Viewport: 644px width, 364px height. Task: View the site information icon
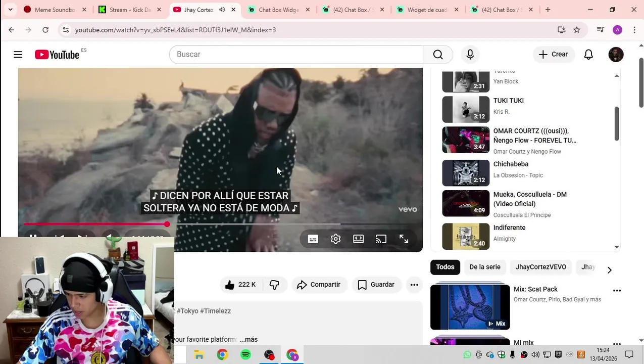[x=66, y=30]
